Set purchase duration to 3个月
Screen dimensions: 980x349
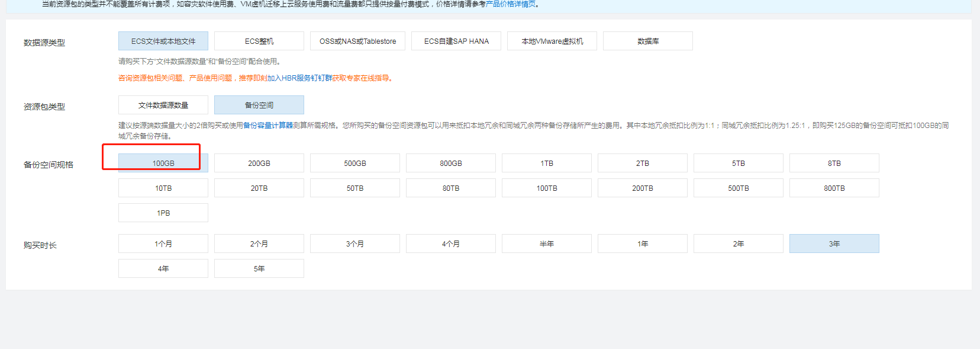(x=355, y=244)
